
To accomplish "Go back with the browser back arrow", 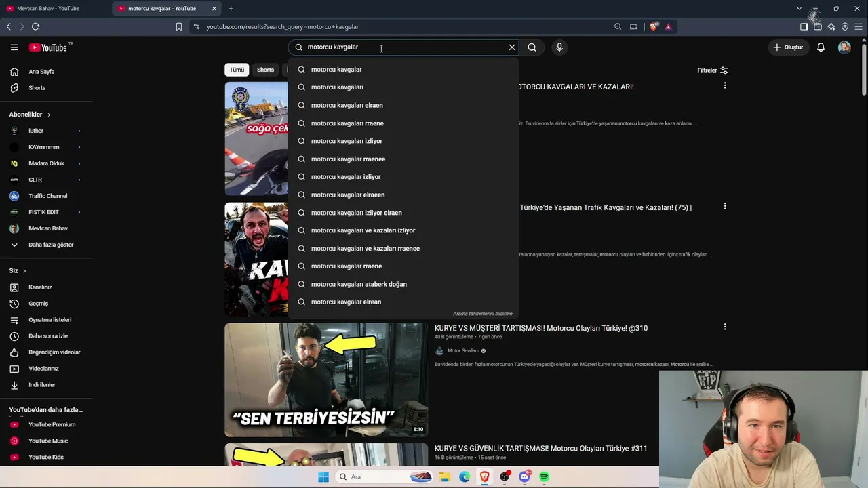I will coord(9,26).
